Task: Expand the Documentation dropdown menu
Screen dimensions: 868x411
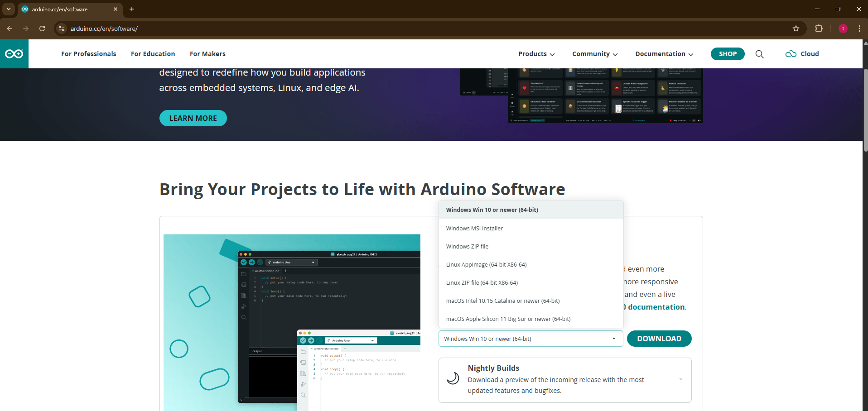Action: pyautogui.click(x=664, y=54)
